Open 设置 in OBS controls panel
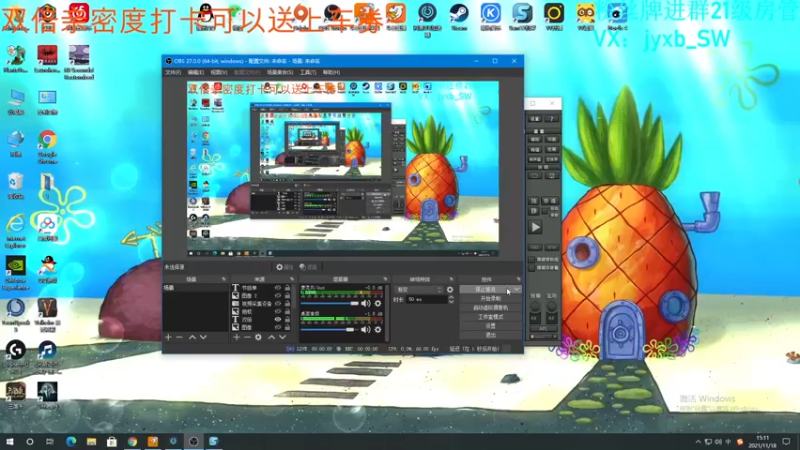Viewport: 800px width, 450px height. tap(490, 326)
